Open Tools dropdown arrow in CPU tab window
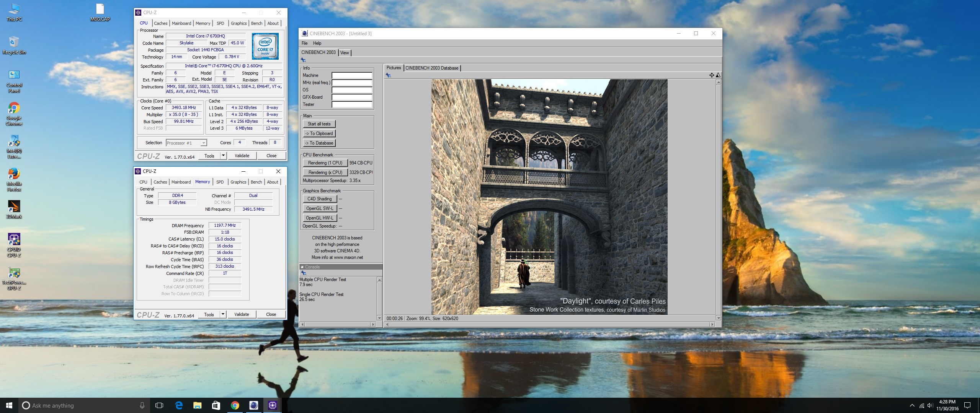The image size is (980, 413). point(224,156)
